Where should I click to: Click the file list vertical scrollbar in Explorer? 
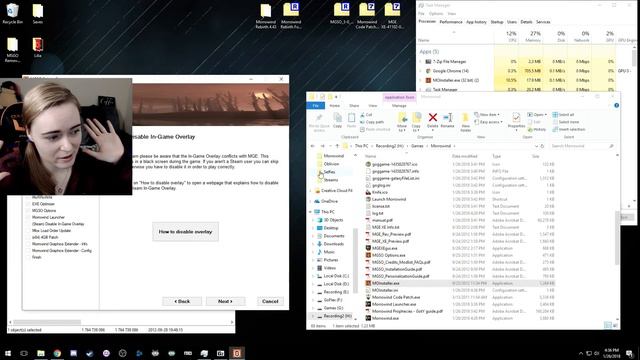click(x=617, y=237)
